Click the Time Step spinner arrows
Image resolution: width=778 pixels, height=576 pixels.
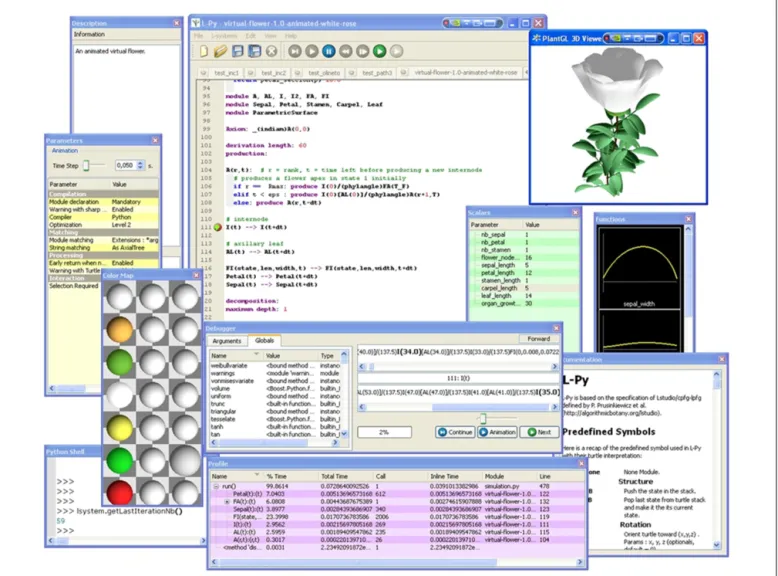coord(140,165)
